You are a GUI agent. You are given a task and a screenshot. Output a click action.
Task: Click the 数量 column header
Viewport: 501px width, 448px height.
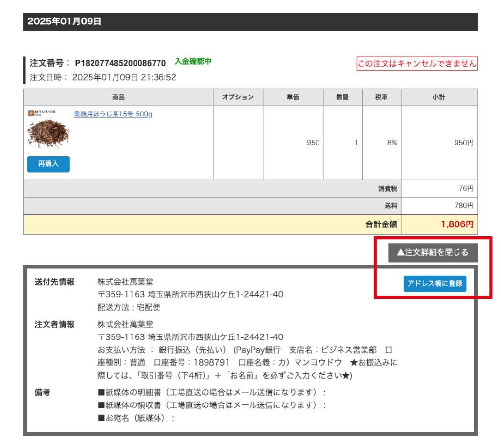coord(342,97)
